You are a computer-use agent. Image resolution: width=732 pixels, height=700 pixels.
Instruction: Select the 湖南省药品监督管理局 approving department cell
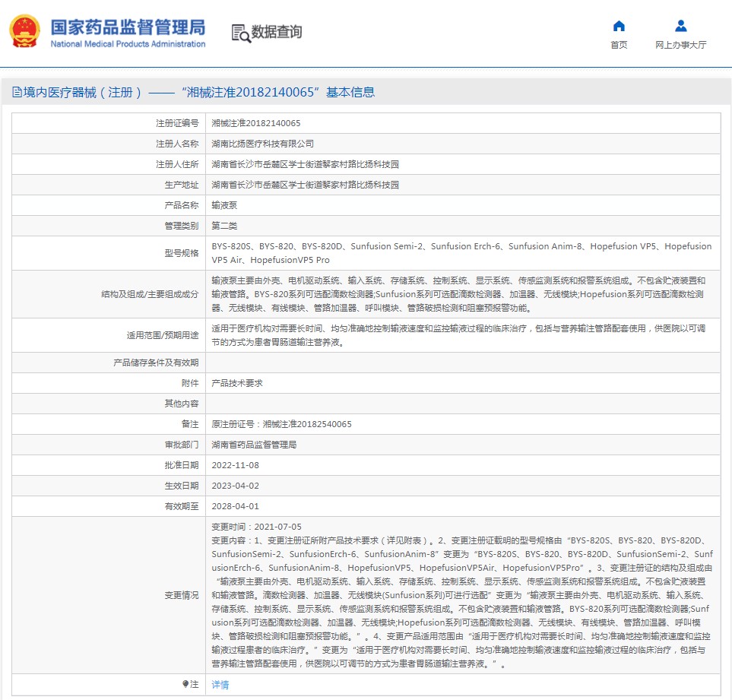(x=253, y=445)
